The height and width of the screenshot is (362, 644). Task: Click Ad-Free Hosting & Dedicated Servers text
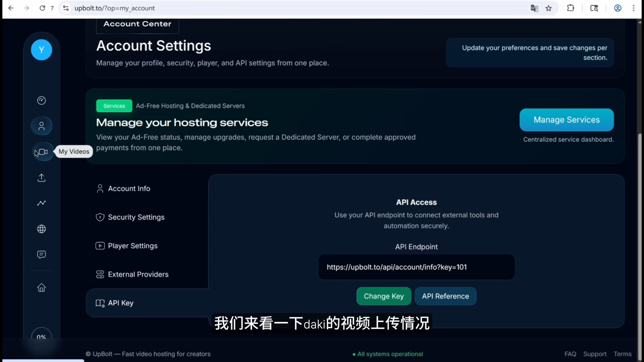tap(190, 106)
